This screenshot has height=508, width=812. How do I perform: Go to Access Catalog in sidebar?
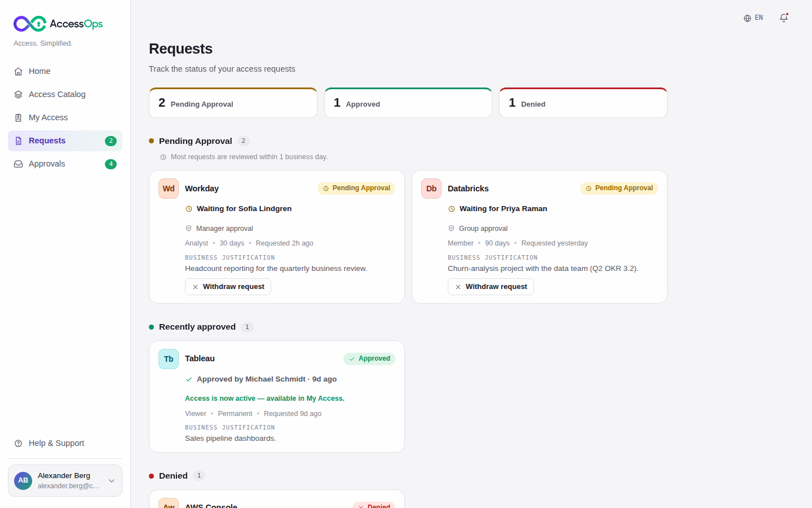coord(65,94)
